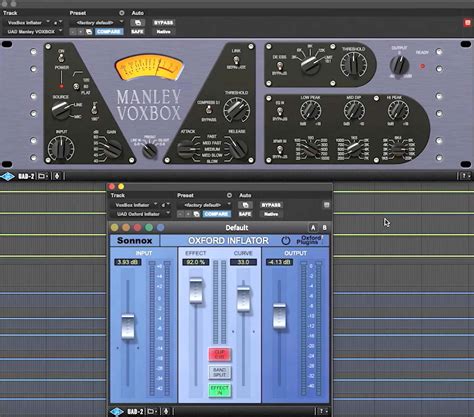Viewport: 474px width, 417px height.
Task: Click COMPARE in the VoxBox plugin header
Action: click(109, 32)
